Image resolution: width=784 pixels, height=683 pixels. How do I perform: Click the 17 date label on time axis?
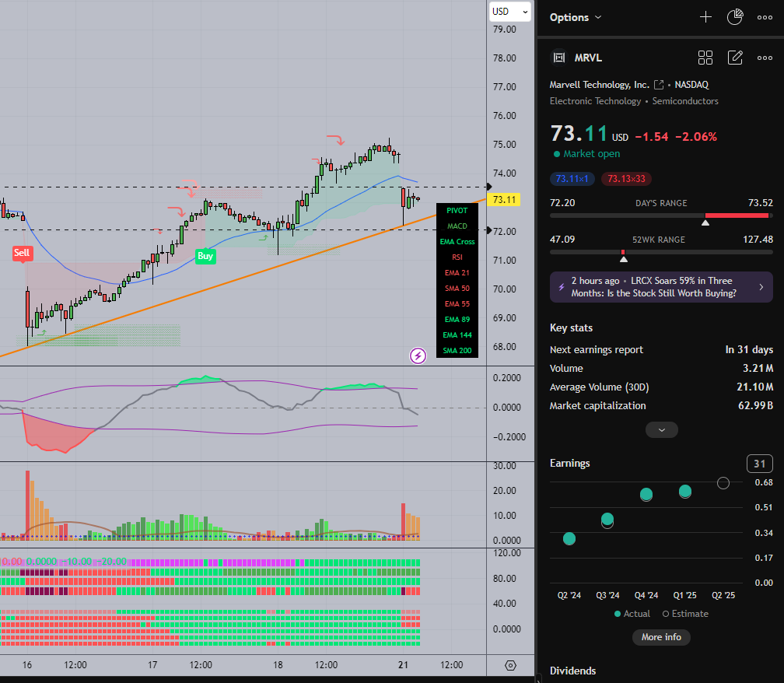[152, 665]
